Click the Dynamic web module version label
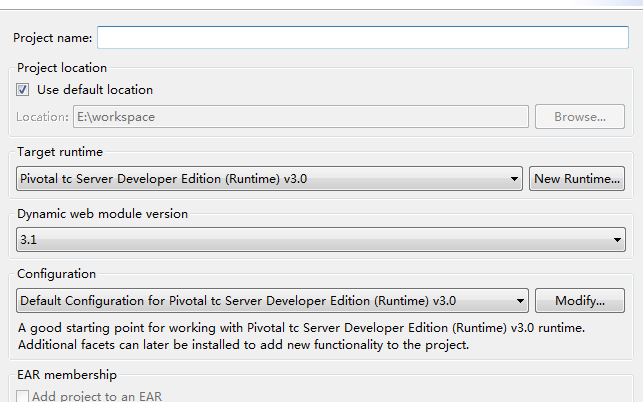Viewport: 643px width, 402px height. pos(102,214)
